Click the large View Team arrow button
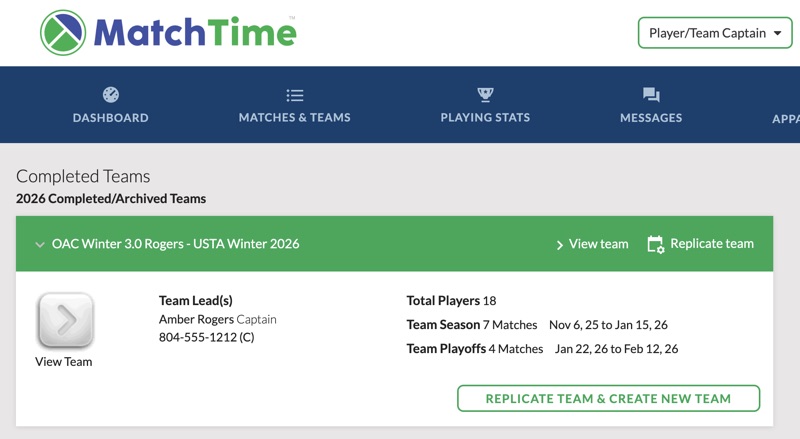Viewport: 800px width, 439px height. 65,321
